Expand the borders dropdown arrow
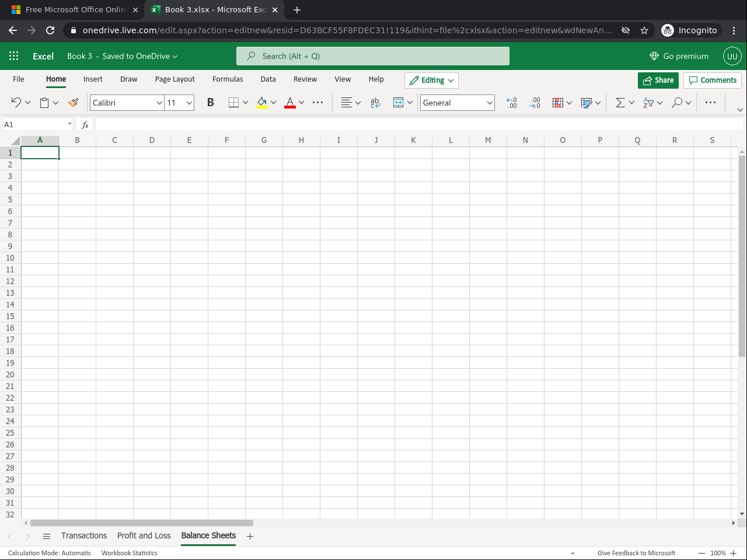This screenshot has height=560, width=747. pos(245,103)
